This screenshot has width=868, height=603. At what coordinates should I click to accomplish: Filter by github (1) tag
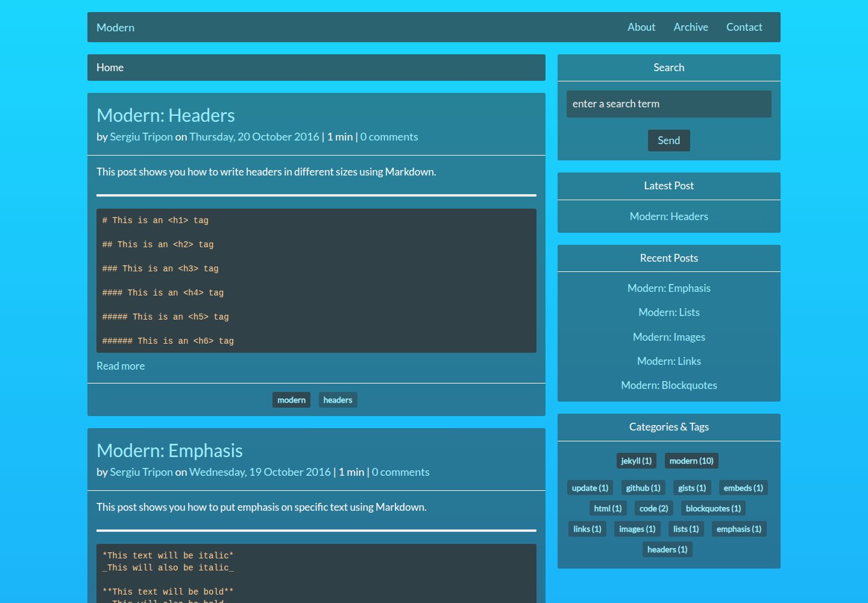click(x=643, y=488)
